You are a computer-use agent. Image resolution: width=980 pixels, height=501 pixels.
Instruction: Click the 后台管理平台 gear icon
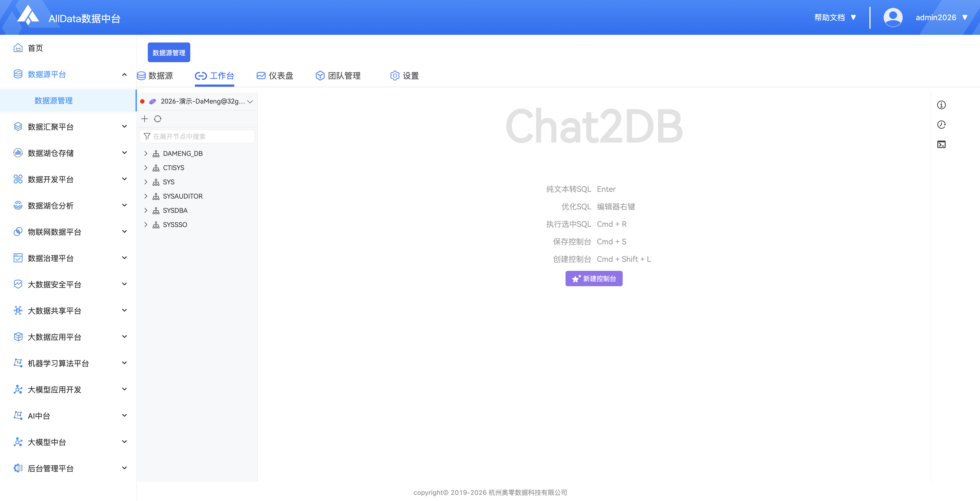18,468
